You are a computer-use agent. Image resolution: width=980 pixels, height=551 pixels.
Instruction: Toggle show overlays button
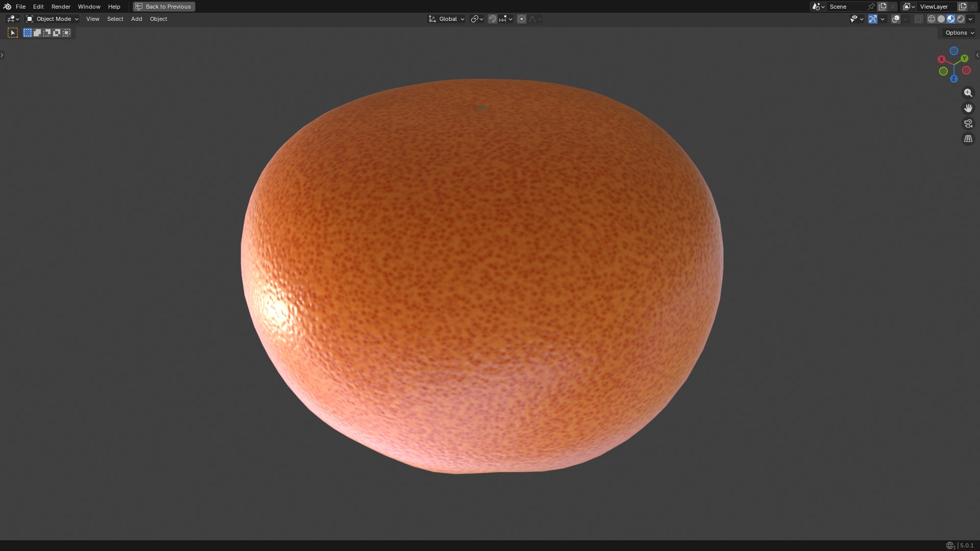point(896,19)
